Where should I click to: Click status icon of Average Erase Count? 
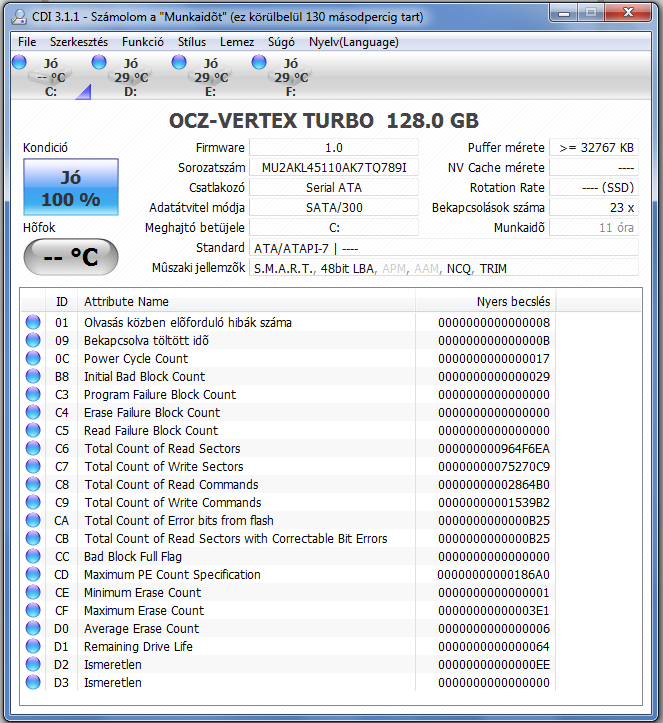33,628
